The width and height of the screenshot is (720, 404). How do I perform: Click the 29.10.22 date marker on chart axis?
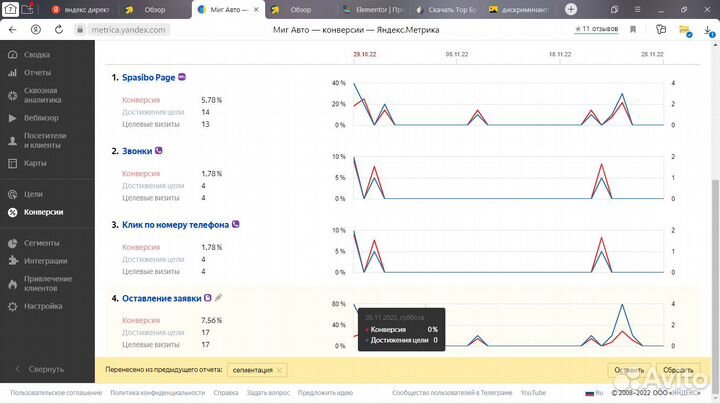[365, 55]
